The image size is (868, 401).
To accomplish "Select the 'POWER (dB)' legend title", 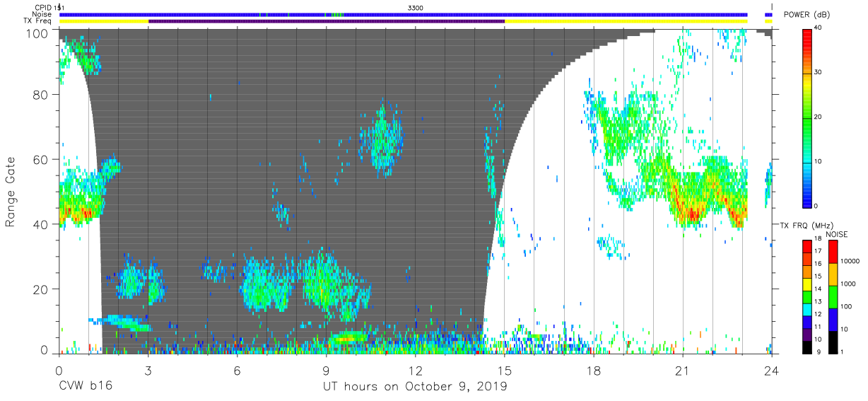I will pos(807,14).
